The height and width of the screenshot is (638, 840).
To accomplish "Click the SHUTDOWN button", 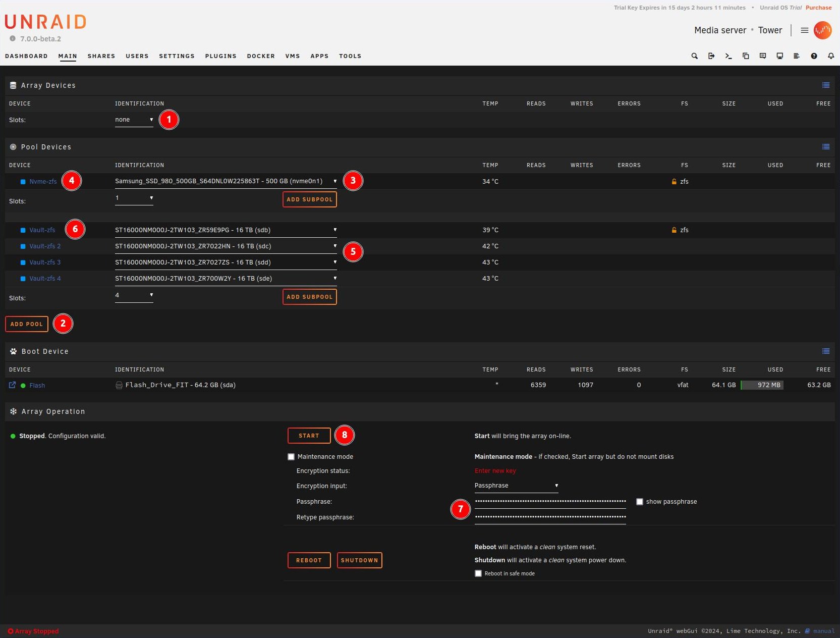I will (360, 560).
